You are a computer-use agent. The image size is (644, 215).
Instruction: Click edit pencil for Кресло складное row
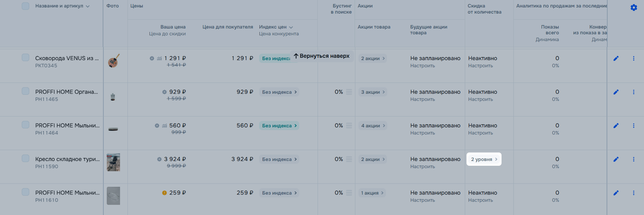616,159
